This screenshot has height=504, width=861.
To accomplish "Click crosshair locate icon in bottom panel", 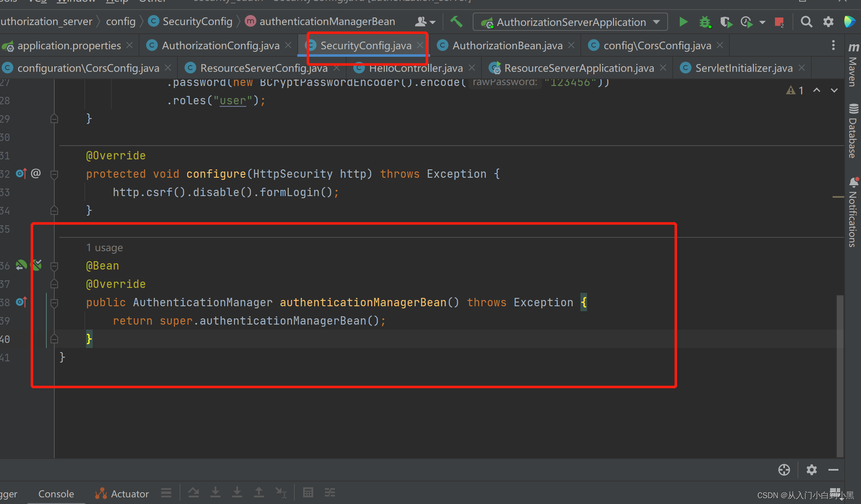I will pos(784,470).
